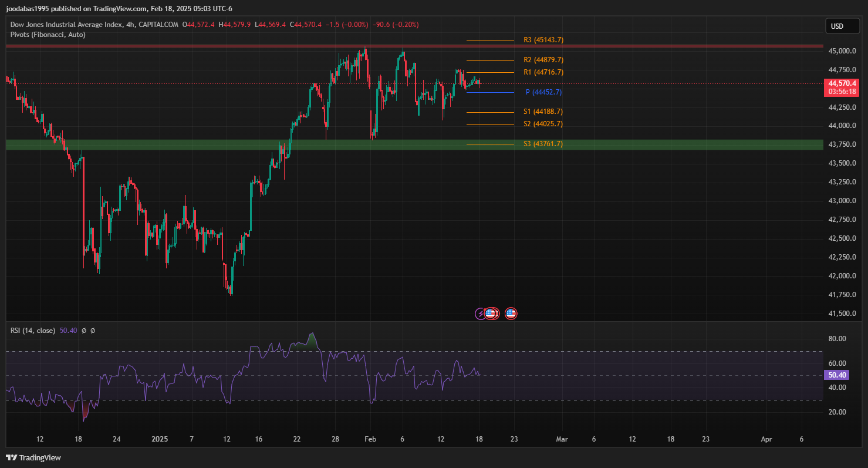Click the purple 50.40 RSI axis tag
The height and width of the screenshot is (468, 868).
(x=837, y=375)
